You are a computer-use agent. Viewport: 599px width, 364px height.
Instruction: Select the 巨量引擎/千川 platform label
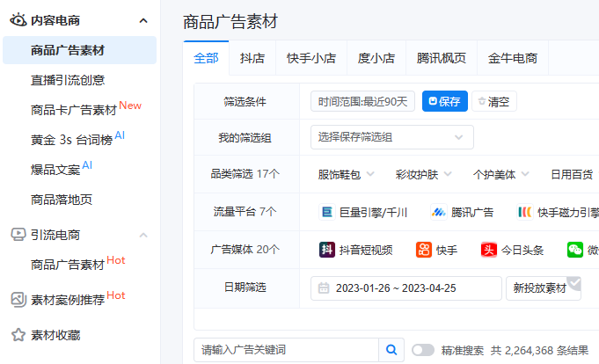373,213
